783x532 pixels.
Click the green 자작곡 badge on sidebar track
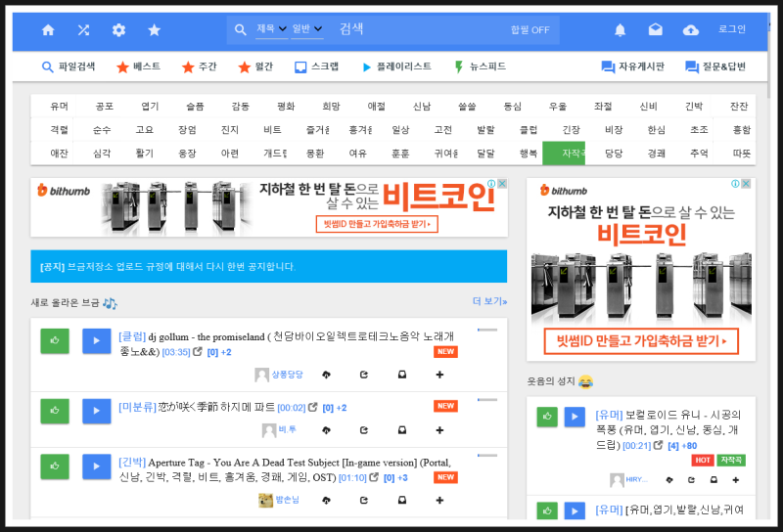[731, 461]
